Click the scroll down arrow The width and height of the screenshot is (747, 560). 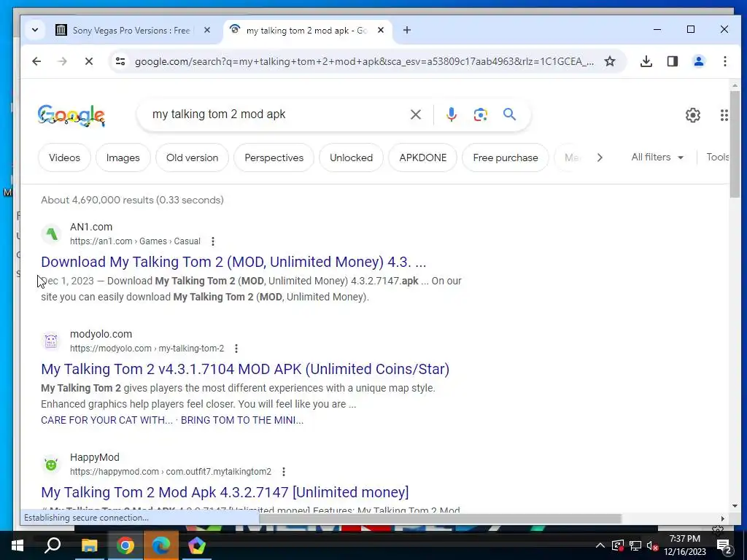pos(735,506)
